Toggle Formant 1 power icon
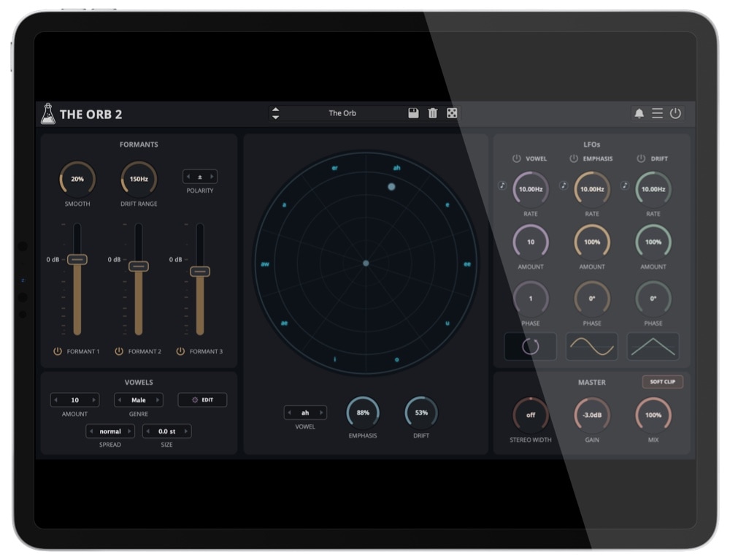 click(57, 351)
